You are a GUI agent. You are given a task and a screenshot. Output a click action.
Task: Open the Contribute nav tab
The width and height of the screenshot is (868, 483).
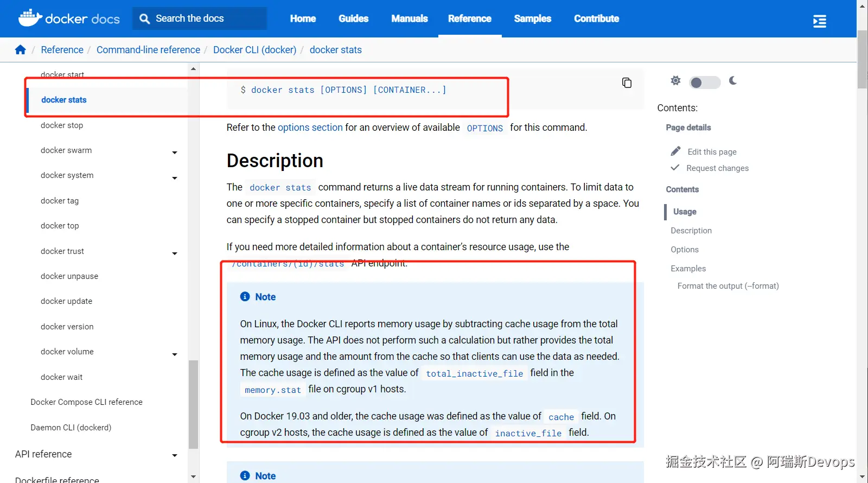[597, 18]
